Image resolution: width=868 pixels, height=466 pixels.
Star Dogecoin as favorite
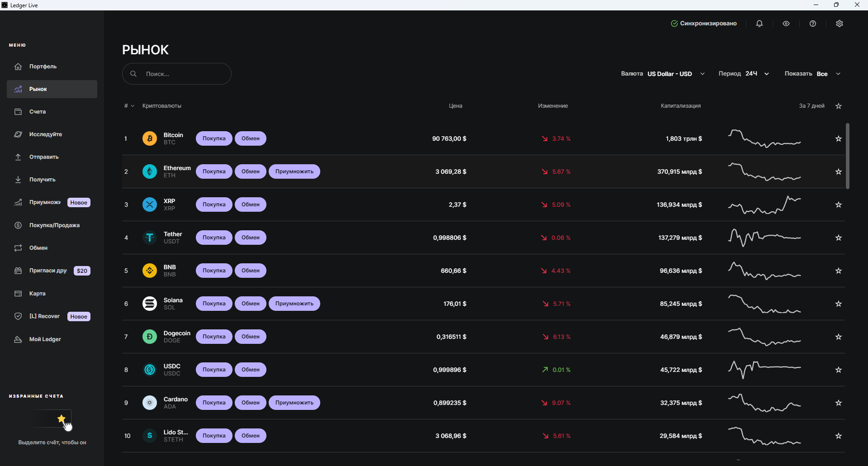(x=839, y=337)
